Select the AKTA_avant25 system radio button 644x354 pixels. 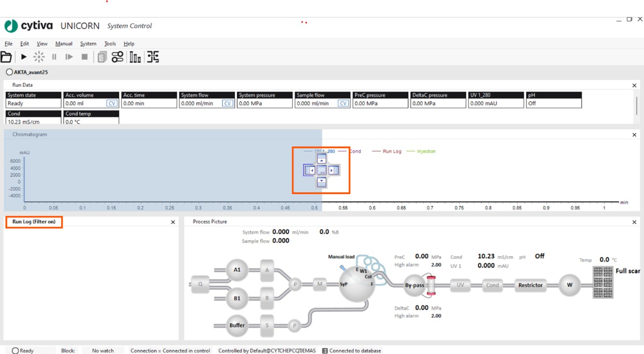point(9,72)
